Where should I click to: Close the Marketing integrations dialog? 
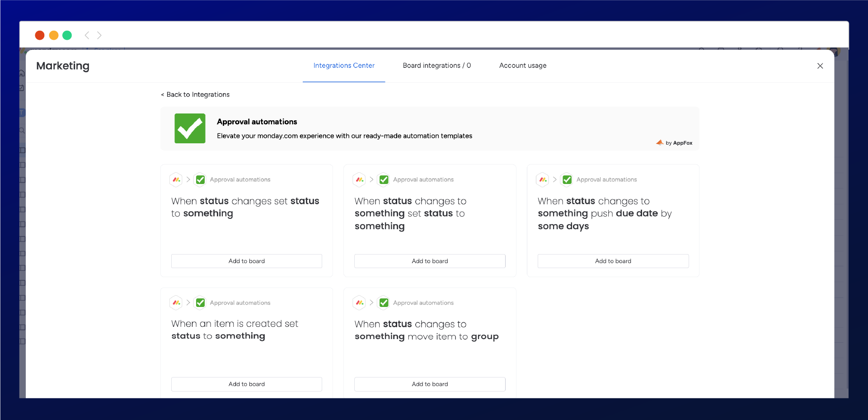[820, 66]
